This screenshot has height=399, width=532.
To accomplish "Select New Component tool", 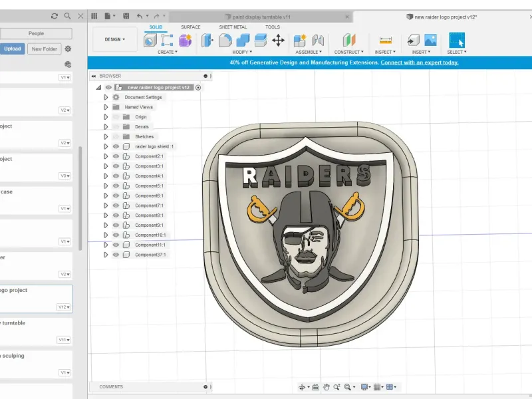I will coord(150,41).
